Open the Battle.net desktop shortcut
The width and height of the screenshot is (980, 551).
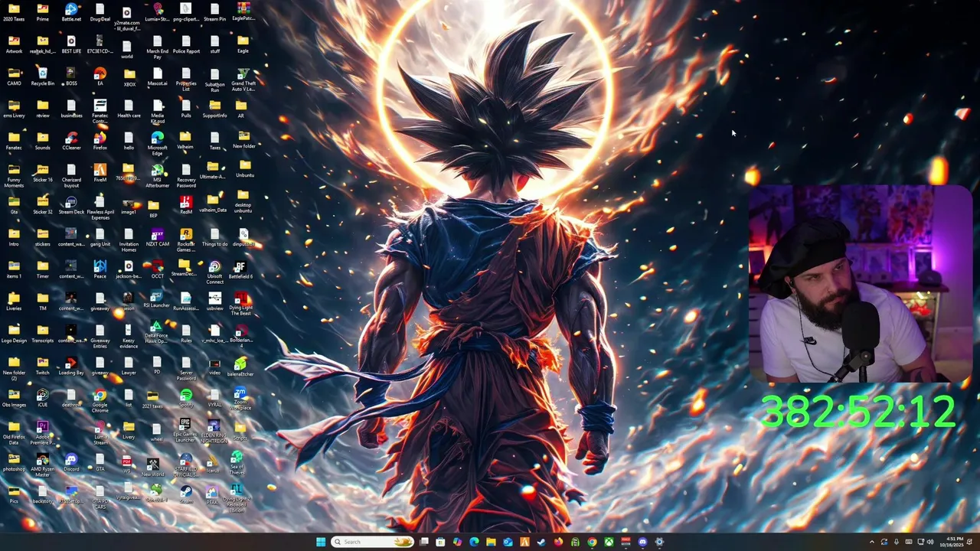71,13
